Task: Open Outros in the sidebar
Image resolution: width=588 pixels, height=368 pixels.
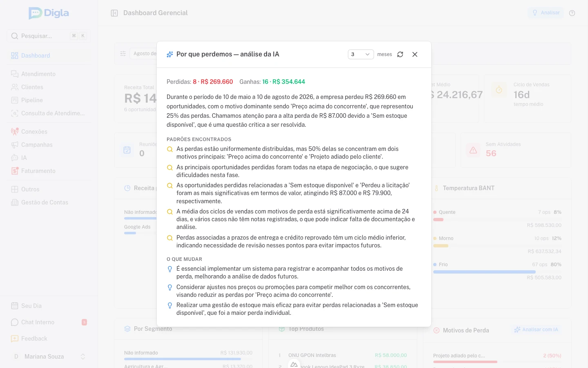Action: coord(49,189)
